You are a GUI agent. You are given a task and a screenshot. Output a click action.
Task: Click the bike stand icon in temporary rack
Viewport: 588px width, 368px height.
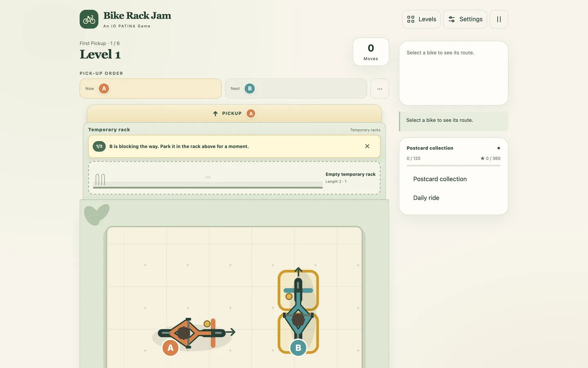click(100, 180)
